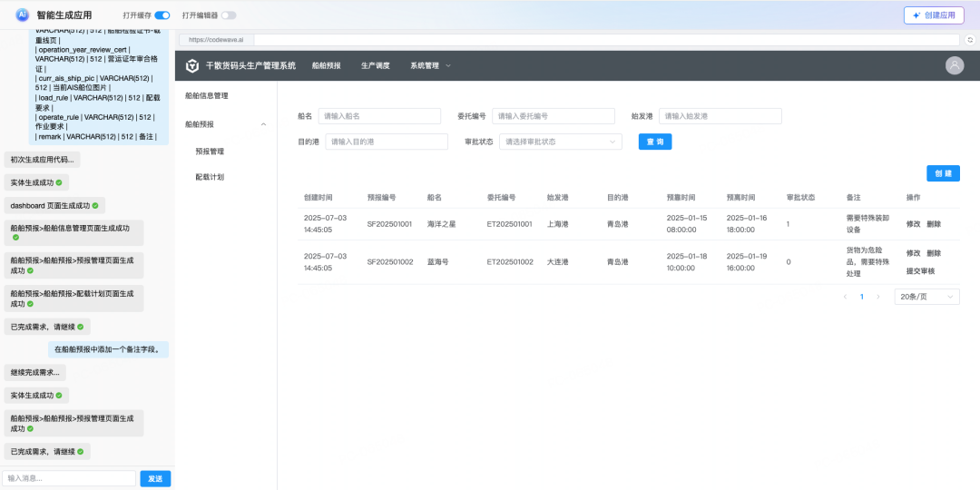This screenshot has width=980, height=490.
Task: Click the 预报编号 column header
Action: coord(381,198)
